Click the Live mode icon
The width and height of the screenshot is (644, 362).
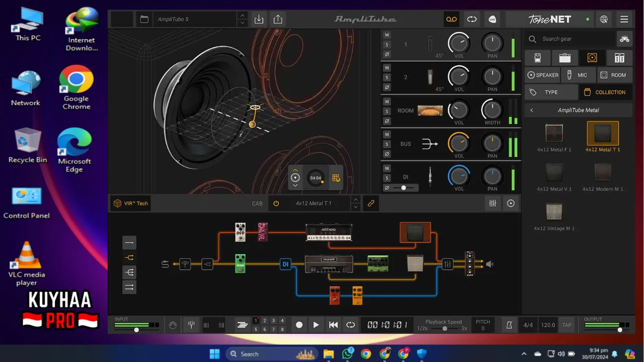tap(493, 20)
